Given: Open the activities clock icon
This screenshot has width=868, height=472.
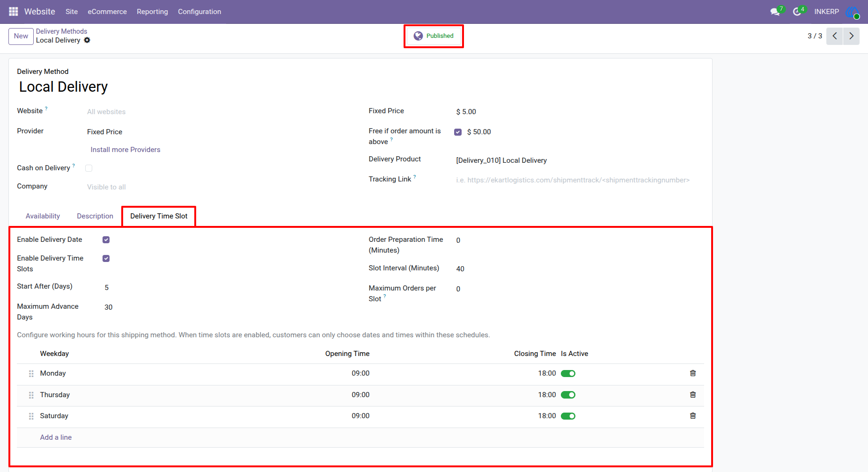Looking at the screenshot, I should 797,12.
